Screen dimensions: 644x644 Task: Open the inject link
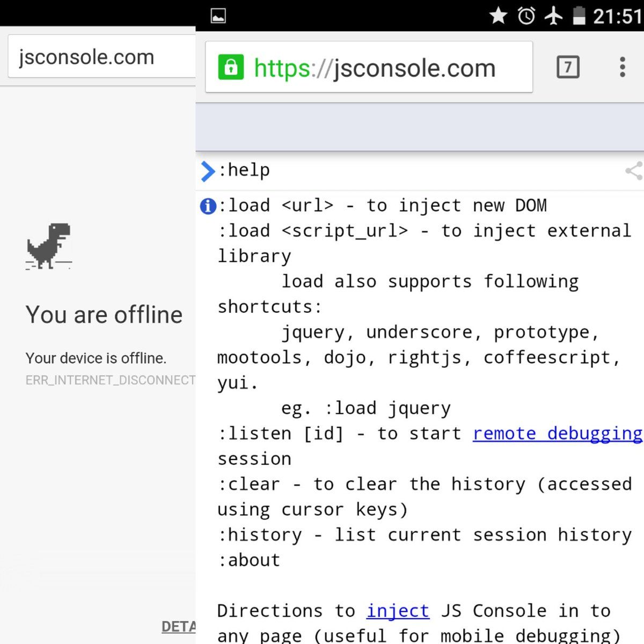(x=398, y=611)
